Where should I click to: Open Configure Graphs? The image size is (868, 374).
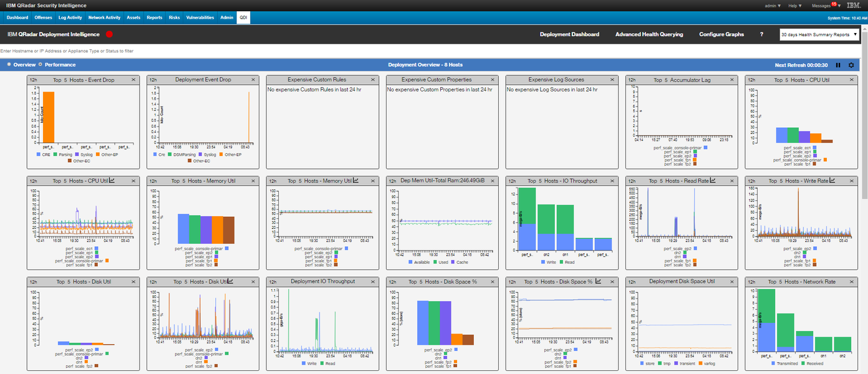coord(721,34)
